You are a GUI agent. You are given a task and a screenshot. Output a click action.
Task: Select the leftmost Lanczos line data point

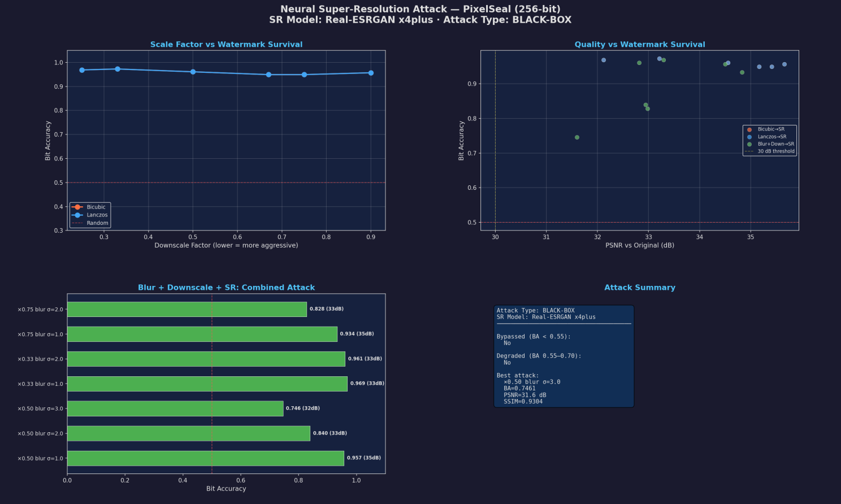(82, 70)
